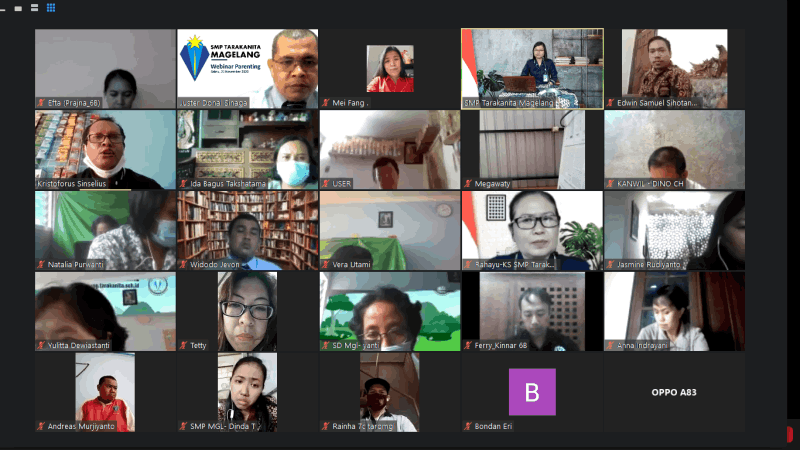Screen dimensions: 800x450
Task: Click Bondan Eri's muted microphone icon
Action: pyautogui.click(x=468, y=426)
